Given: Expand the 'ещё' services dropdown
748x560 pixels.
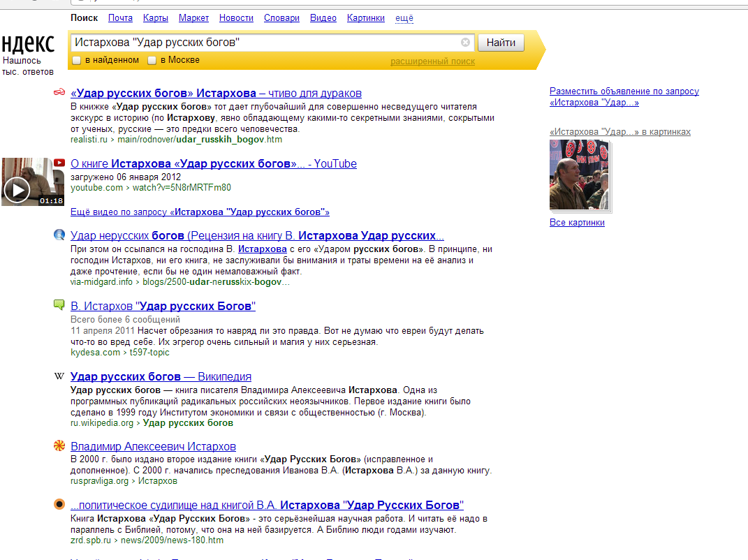Looking at the screenshot, I should (404, 18).
